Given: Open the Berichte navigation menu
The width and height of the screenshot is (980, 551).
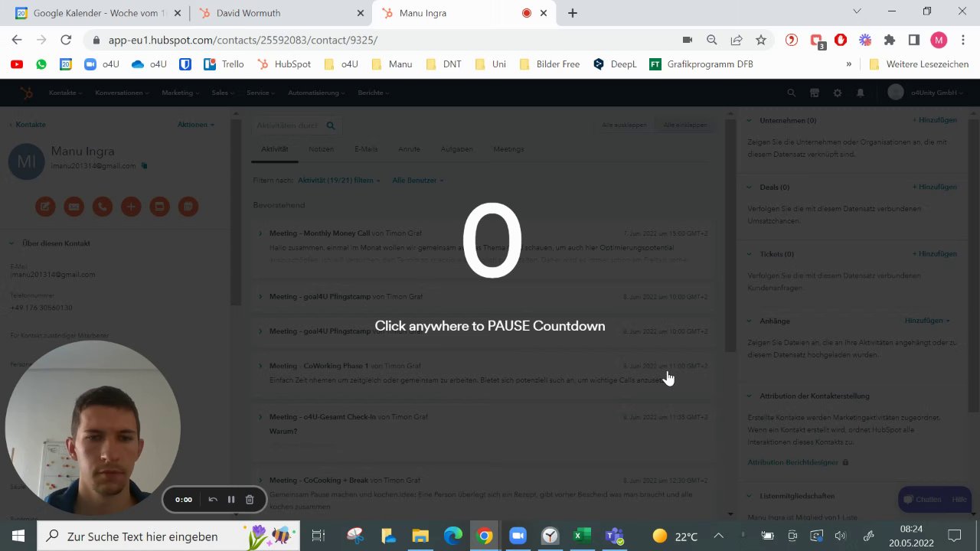Looking at the screenshot, I should pos(373,93).
